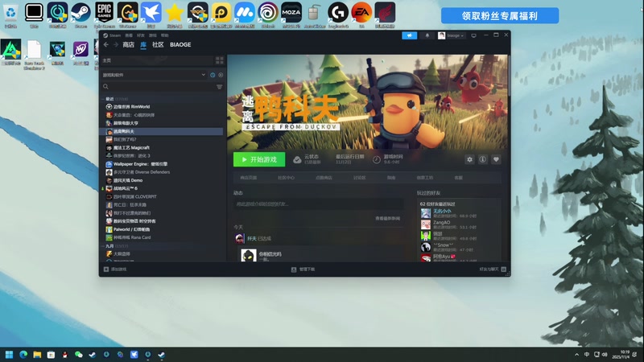Open the 商店 store tab

click(x=128, y=45)
